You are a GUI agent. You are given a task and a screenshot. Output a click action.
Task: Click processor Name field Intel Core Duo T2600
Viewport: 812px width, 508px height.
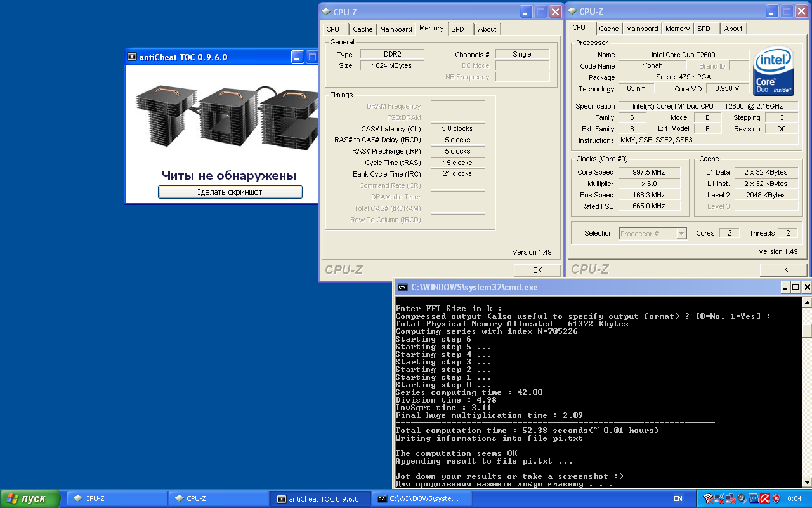tap(683, 55)
